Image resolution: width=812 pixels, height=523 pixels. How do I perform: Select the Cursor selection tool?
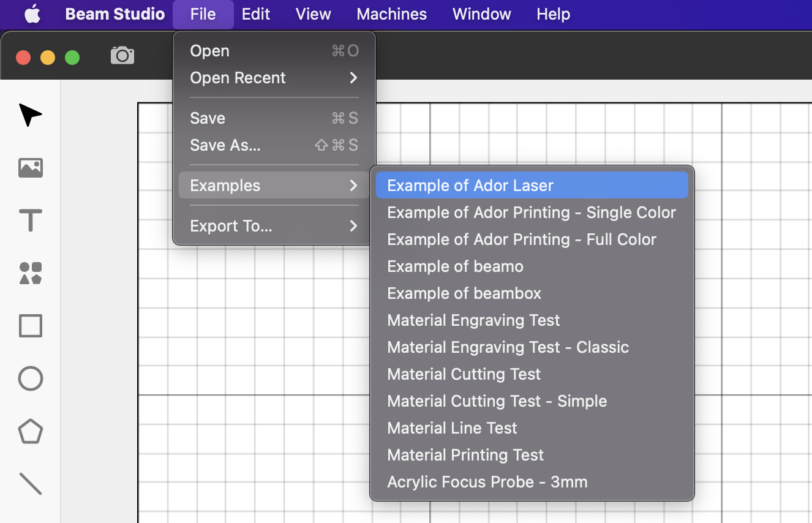[x=30, y=115]
